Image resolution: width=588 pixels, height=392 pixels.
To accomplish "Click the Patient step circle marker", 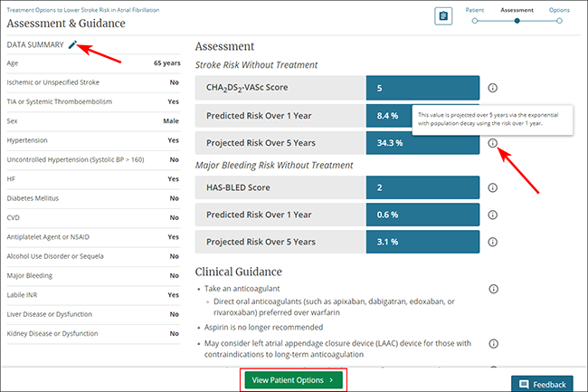I will (475, 21).
